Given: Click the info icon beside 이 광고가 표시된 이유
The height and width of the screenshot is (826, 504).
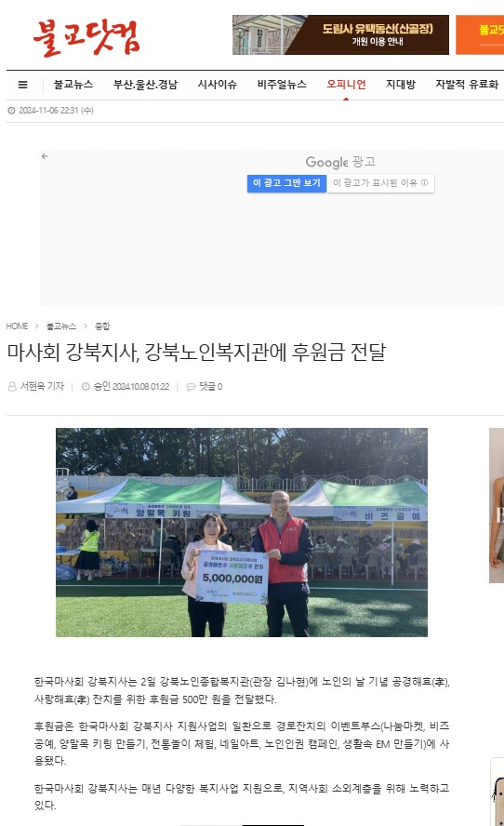Looking at the screenshot, I should [424, 183].
